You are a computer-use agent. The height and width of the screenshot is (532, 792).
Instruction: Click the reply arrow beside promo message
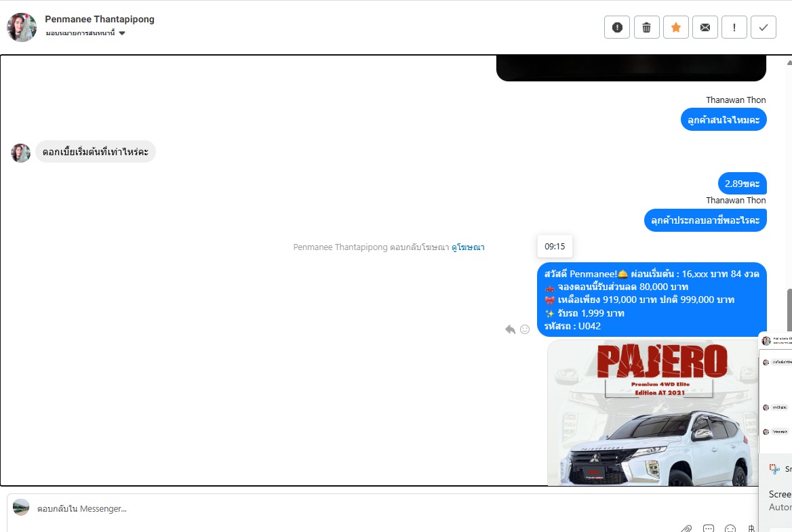point(510,329)
